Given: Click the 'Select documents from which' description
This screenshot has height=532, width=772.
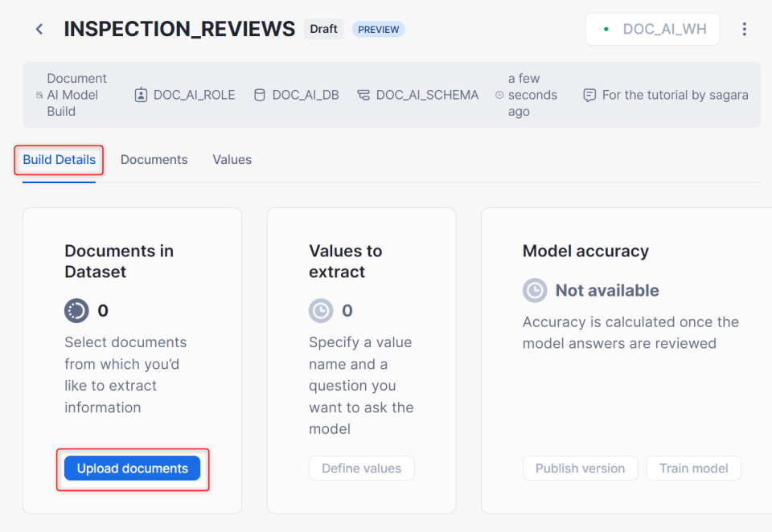Looking at the screenshot, I should [125, 375].
